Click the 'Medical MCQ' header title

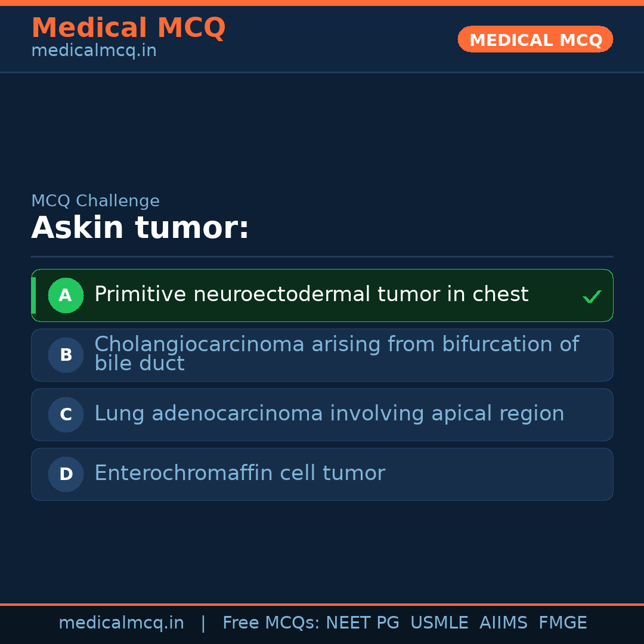(x=128, y=28)
